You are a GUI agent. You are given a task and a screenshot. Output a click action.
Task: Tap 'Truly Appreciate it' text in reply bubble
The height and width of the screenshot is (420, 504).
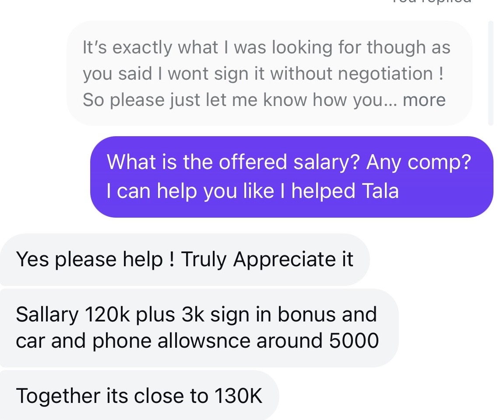(267, 260)
